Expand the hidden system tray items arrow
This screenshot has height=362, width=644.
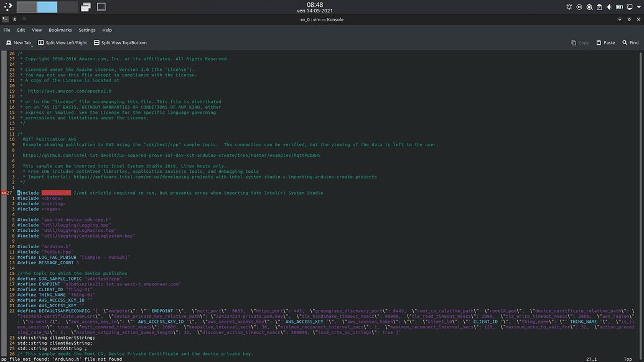[x=638, y=7]
